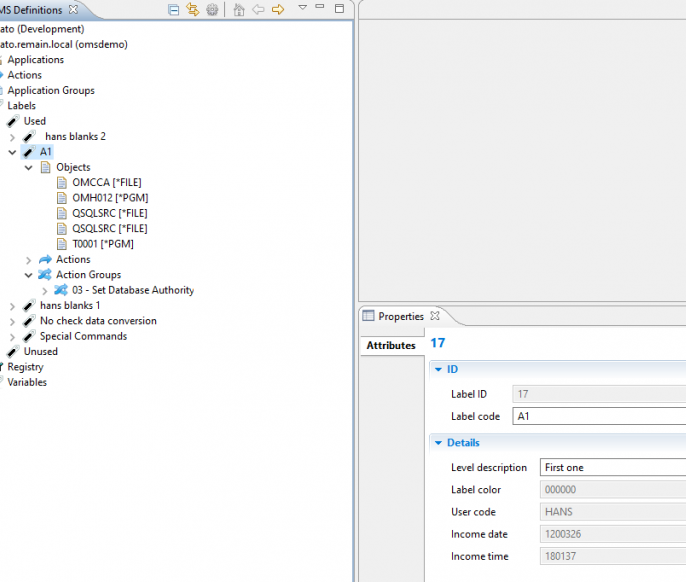The width and height of the screenshot is (686, 582).
Task: Maximize the OMS Definitions view
Action: click(339, 8)
